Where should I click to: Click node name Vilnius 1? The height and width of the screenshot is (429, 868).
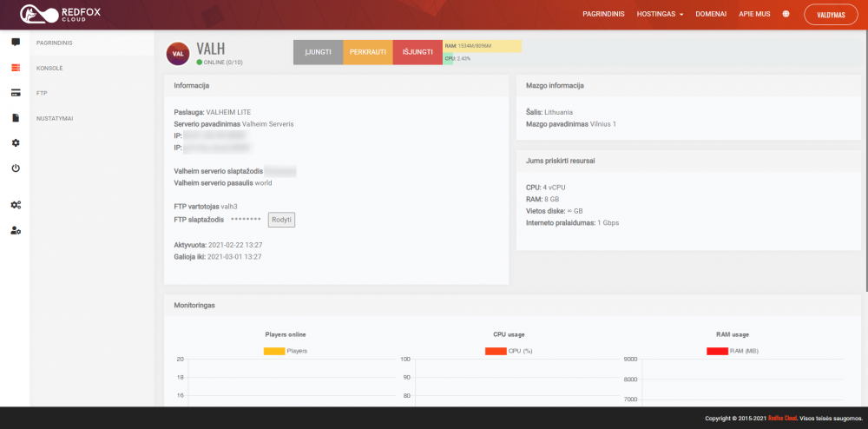click(603, 124)
